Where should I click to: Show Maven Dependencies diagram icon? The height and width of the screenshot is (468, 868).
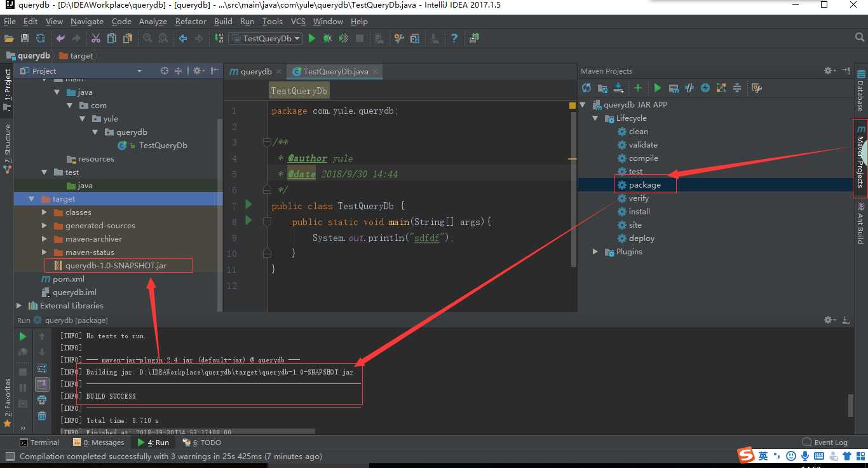[721, 88]
